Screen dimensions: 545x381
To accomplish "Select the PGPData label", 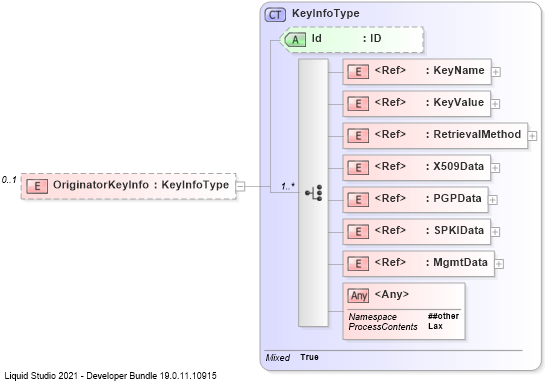I will point(457,198).
